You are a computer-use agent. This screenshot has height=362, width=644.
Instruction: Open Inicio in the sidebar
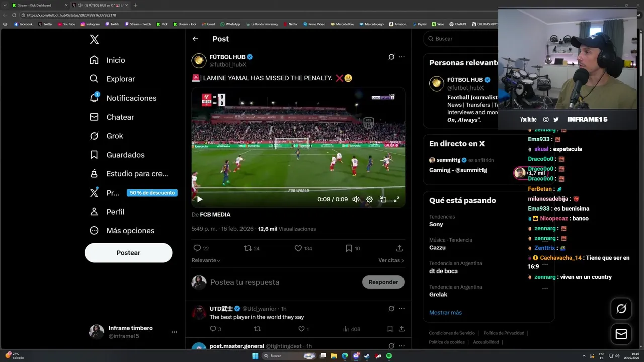coord(108,60)
